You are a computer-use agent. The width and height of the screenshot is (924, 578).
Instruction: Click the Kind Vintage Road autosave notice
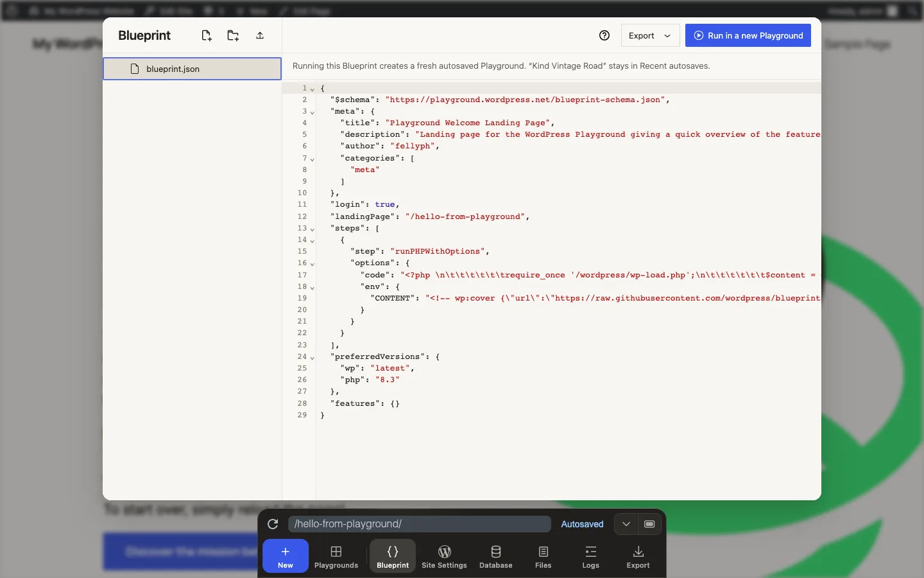coord(501,66)
